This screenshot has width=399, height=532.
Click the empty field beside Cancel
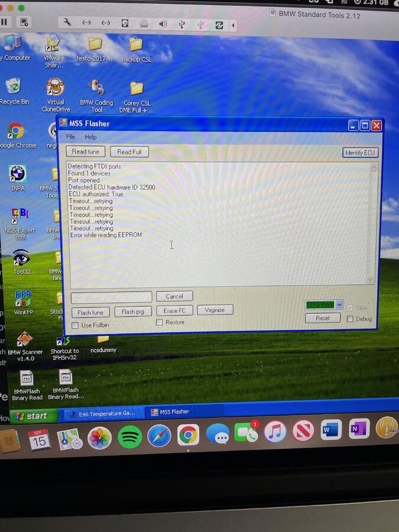tap(112, 297)
